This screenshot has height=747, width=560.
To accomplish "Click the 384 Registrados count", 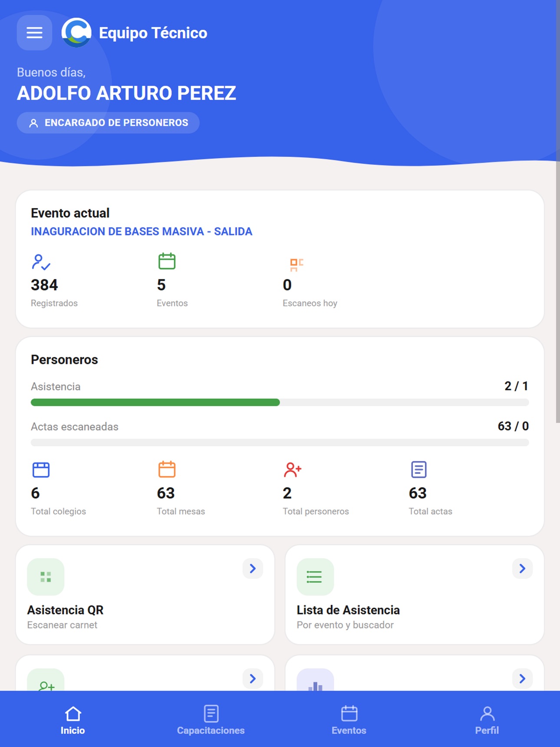I will [x=44, y=285].
